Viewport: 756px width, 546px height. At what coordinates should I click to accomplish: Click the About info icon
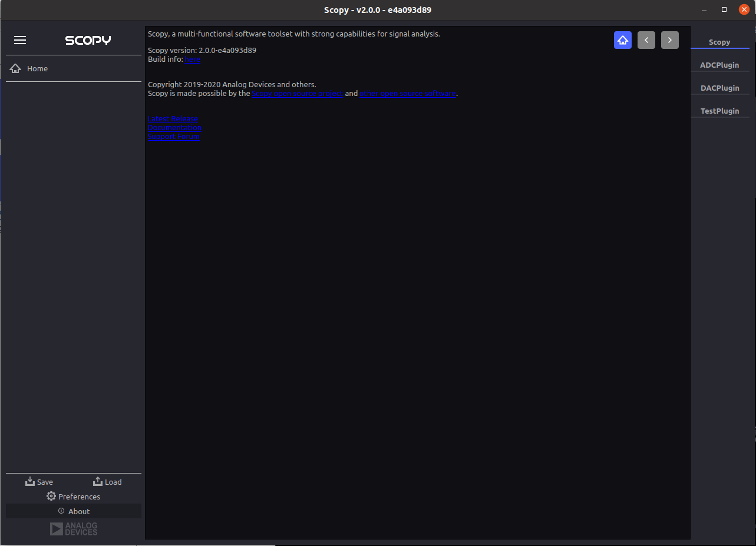tap(61, 511)
